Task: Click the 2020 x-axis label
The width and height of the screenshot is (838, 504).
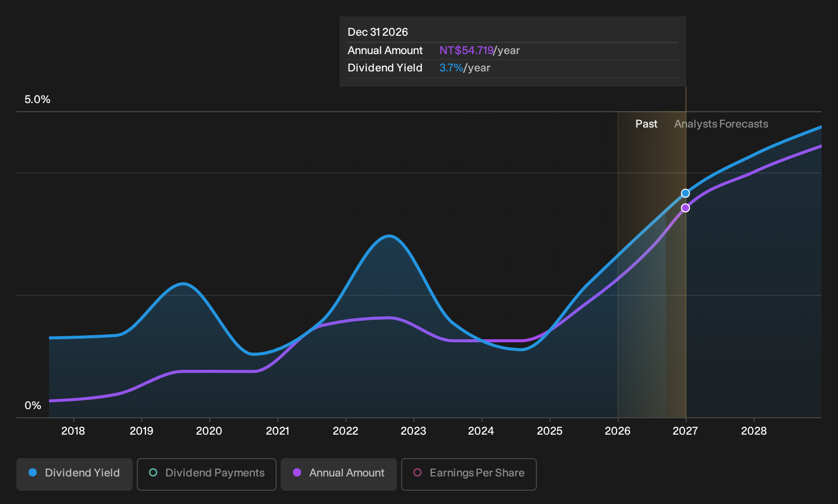Action: [209, 431]
